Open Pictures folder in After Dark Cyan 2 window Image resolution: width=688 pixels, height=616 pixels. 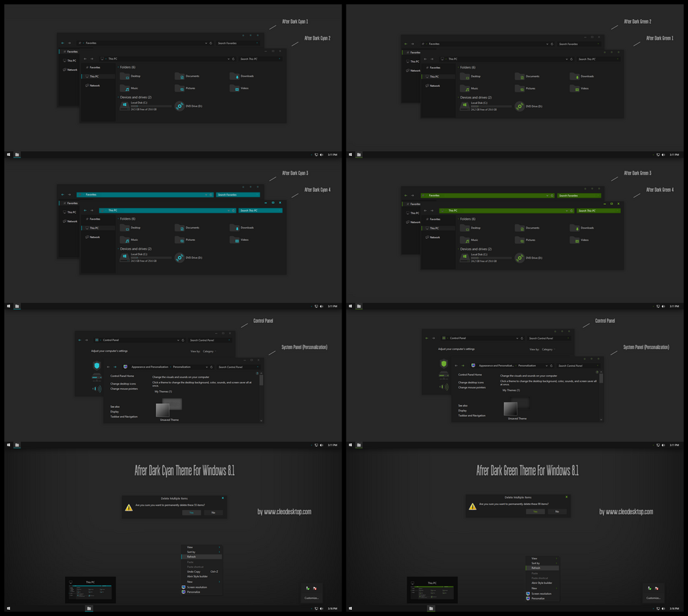[x=185, y=88]
